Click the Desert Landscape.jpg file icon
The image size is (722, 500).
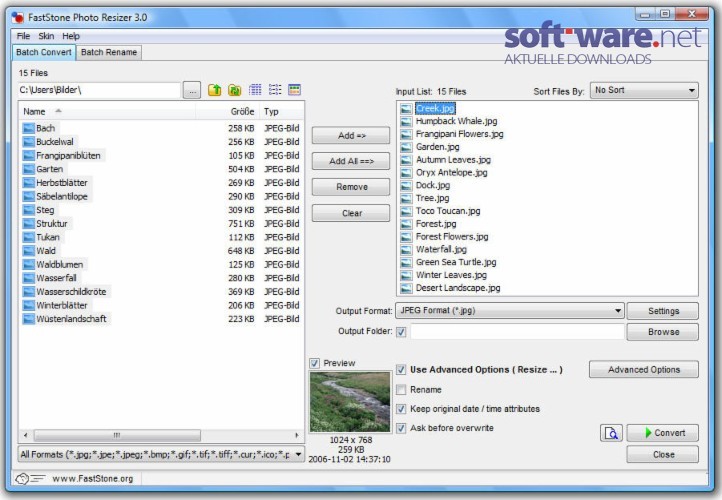(406, 288)
